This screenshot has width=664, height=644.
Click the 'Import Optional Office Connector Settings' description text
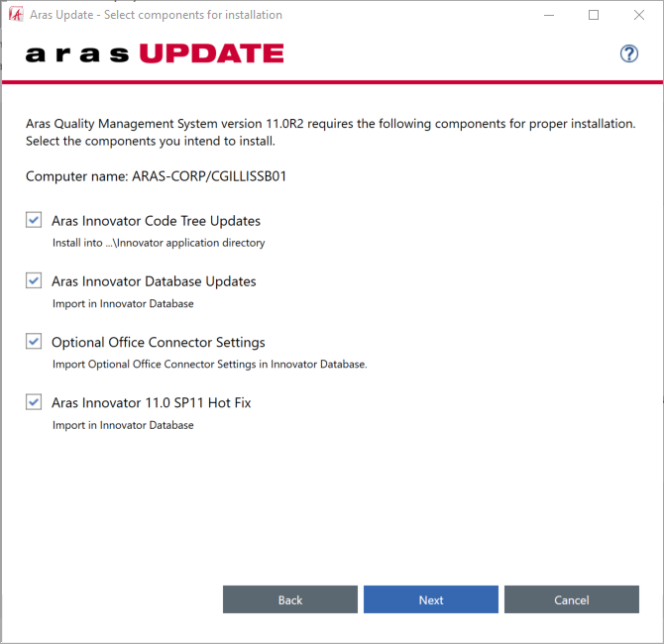point(209,365)
